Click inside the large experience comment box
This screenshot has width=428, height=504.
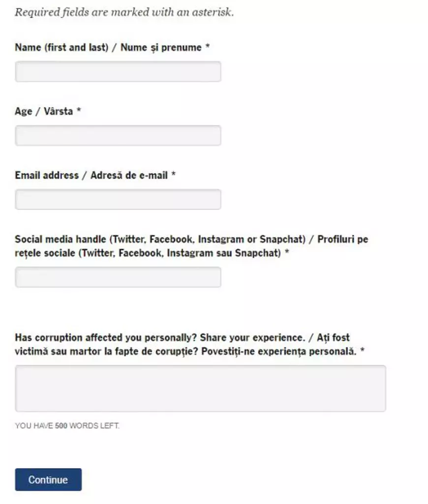pyautogui.click(x=201, y=388)
